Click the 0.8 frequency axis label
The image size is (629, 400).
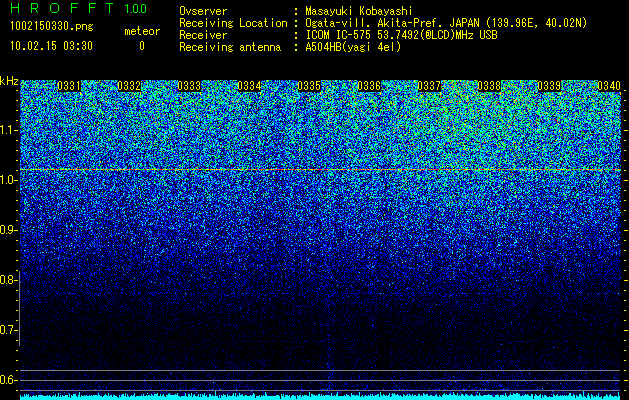pos(7,280)
